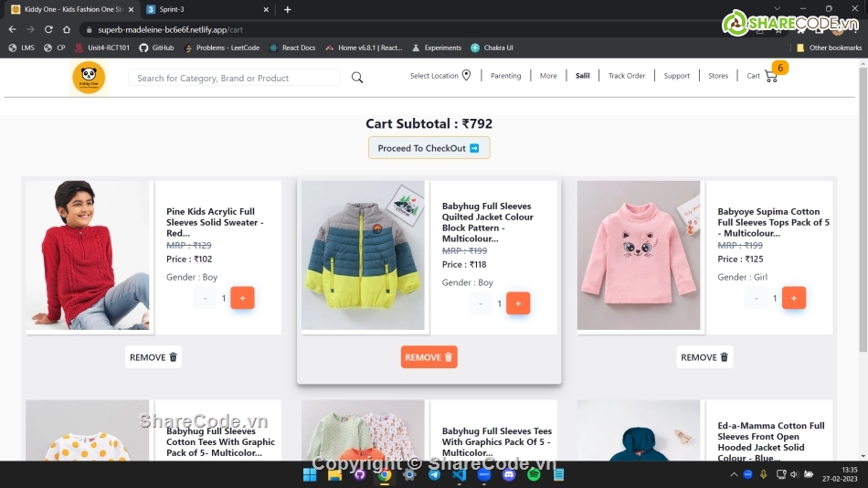
Task: Open the shopping cart icon
Action: tap(771, 76)
